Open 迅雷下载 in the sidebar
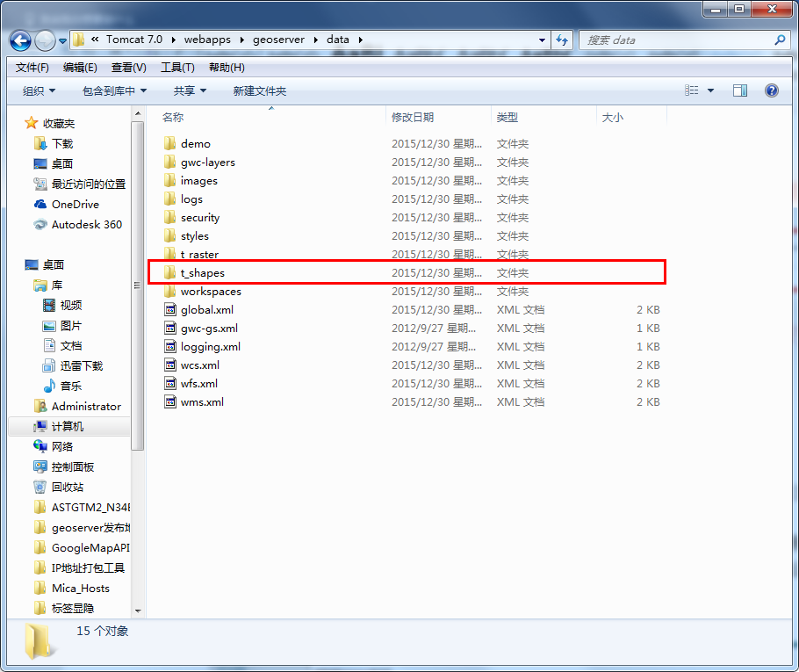799x672 pixels. [x=82, y=366]
